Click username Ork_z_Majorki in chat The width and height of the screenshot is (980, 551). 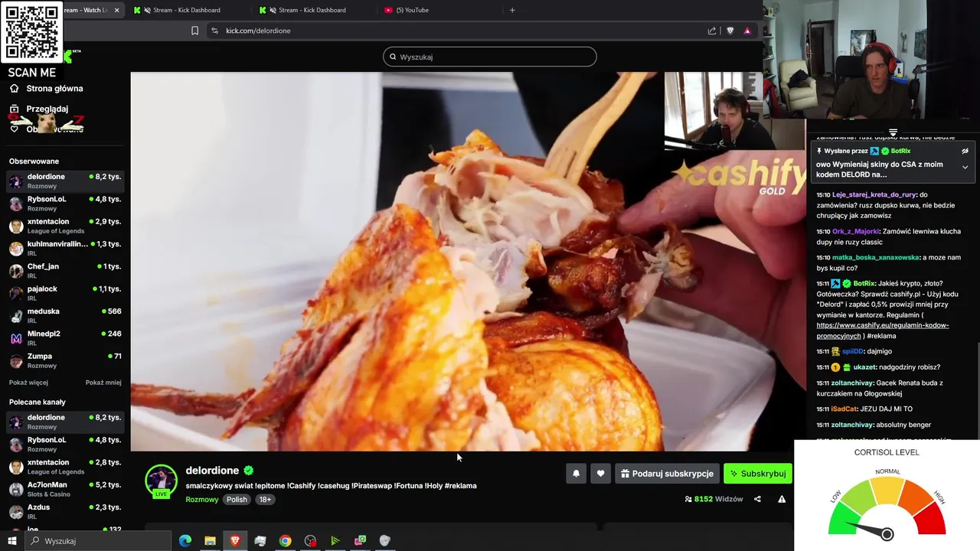coord(857,231)
